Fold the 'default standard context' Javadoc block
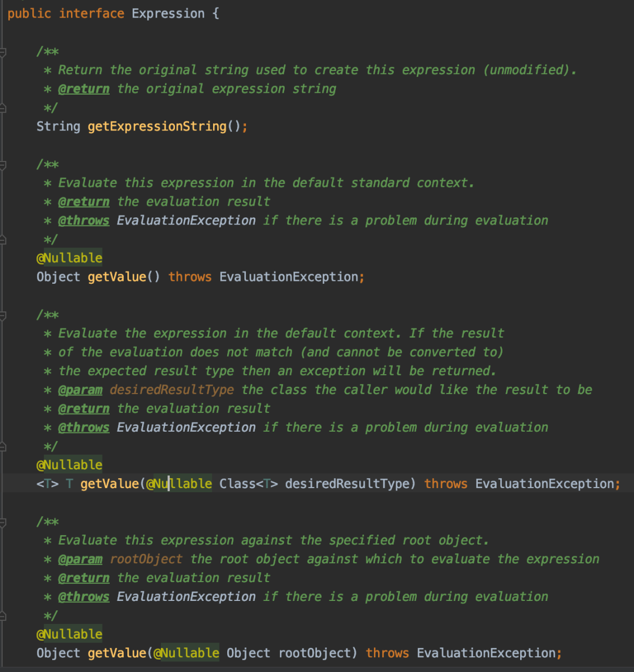The width and height of the screenshot is (634, 672). tap(2, 165)
